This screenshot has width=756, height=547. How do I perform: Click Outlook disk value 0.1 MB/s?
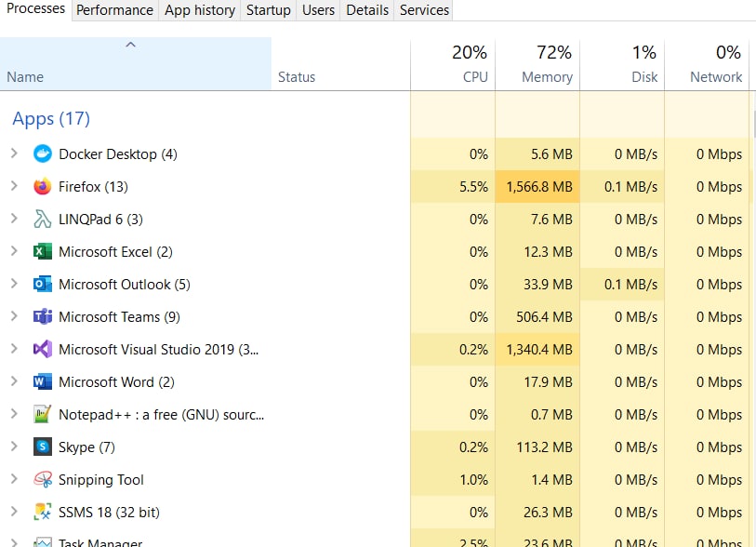630,284
